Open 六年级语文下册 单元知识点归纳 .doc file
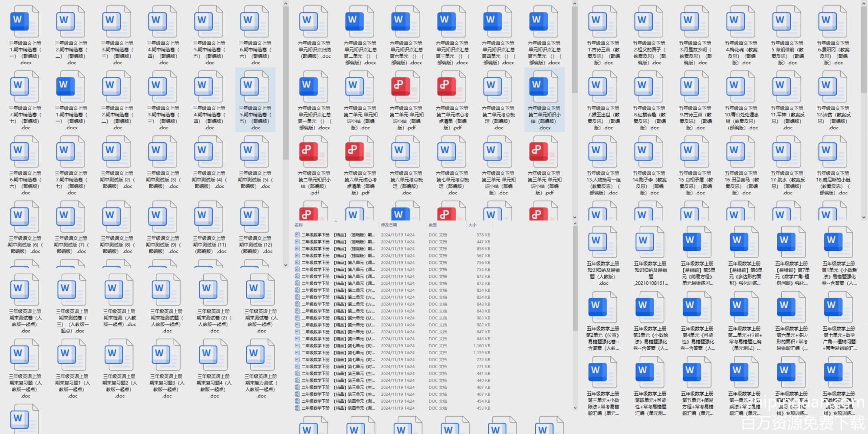The image size is (868, 434). (x=314, y=22)
